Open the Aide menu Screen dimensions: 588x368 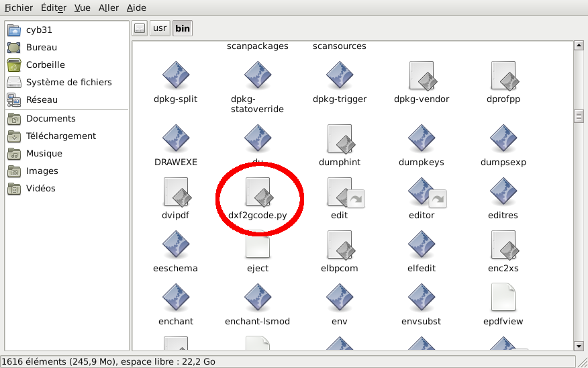tap(136, 8)
